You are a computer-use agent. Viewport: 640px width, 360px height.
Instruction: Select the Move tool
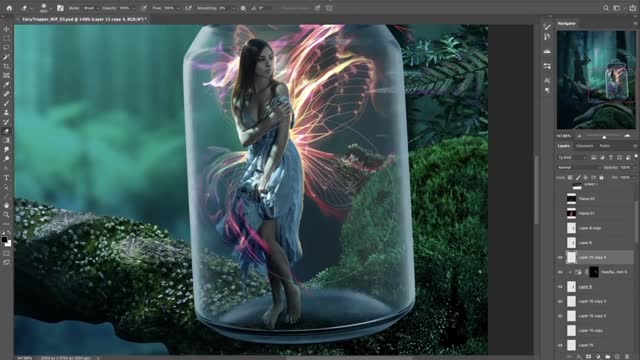[6, 29]
